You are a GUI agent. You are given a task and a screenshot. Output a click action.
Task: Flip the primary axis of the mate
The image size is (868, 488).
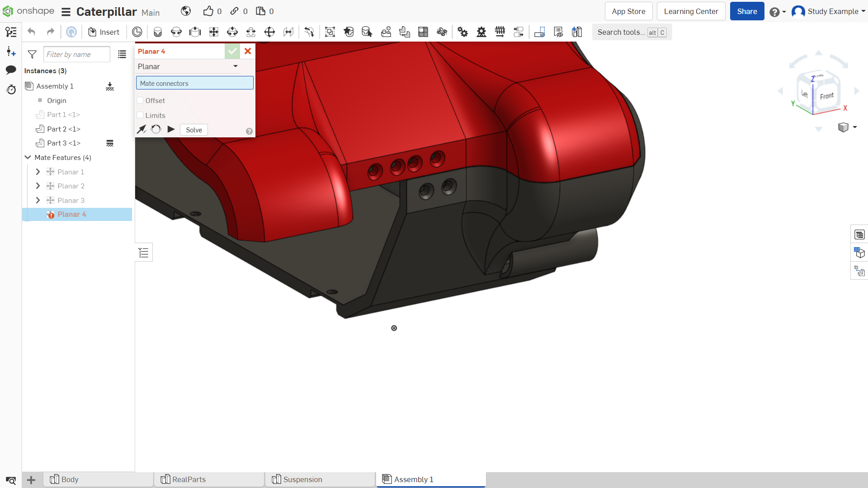(x=142, y=130)
